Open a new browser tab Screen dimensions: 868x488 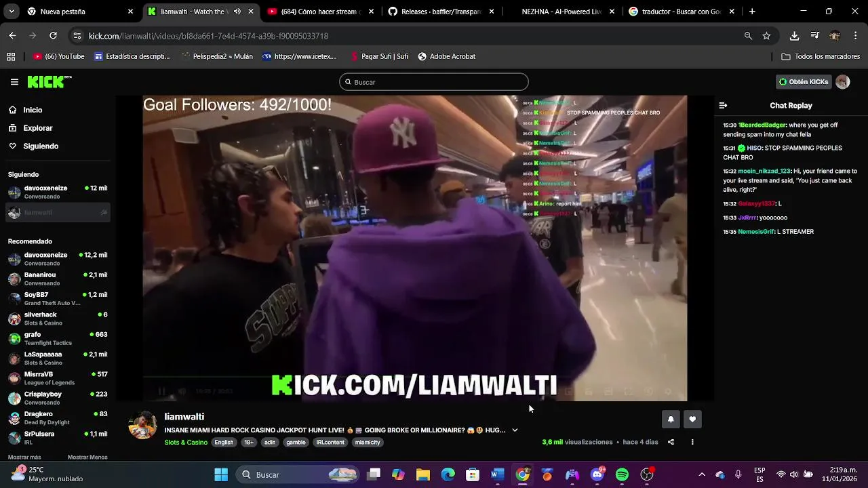(x=752, y=12)
